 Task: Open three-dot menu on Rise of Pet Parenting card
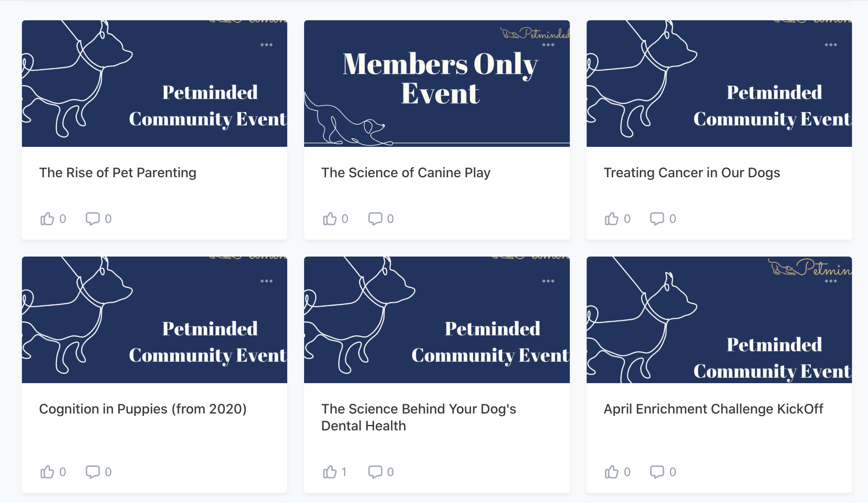(x=267, y=45)
